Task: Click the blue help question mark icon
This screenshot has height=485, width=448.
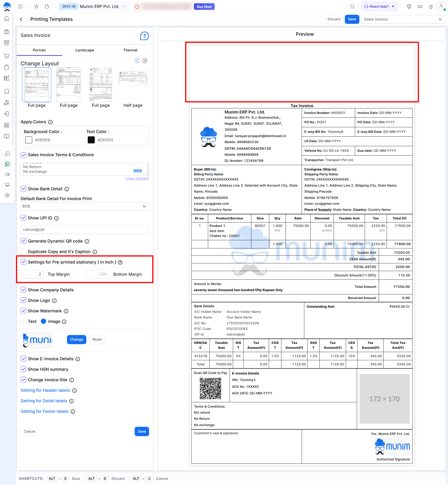Action: pyautogui.click(x=144, y=36)
